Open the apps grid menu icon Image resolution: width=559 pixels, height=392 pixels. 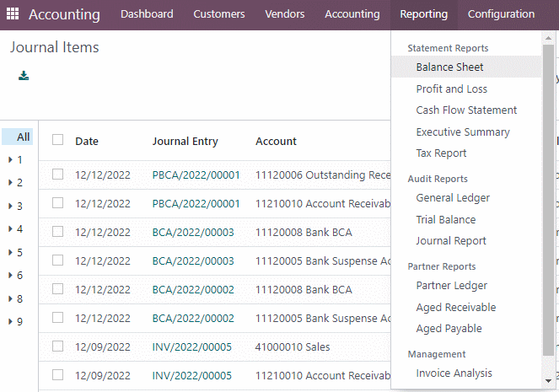click(x=13, y=13)
